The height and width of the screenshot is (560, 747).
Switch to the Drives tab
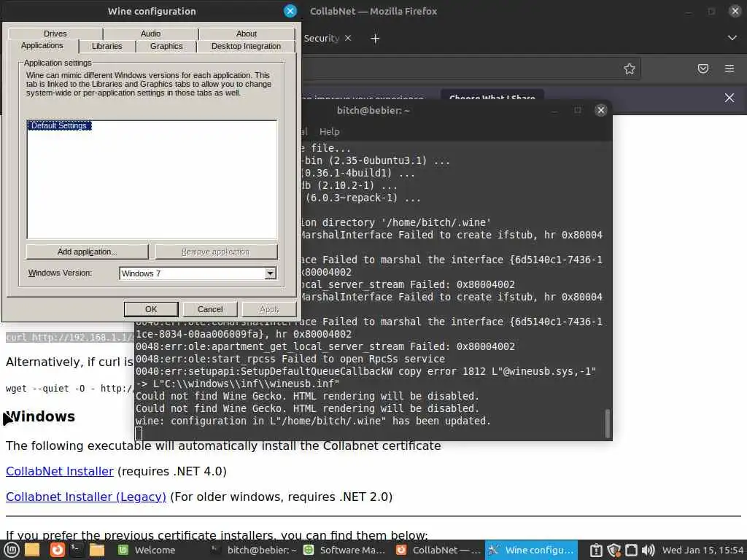55,34
